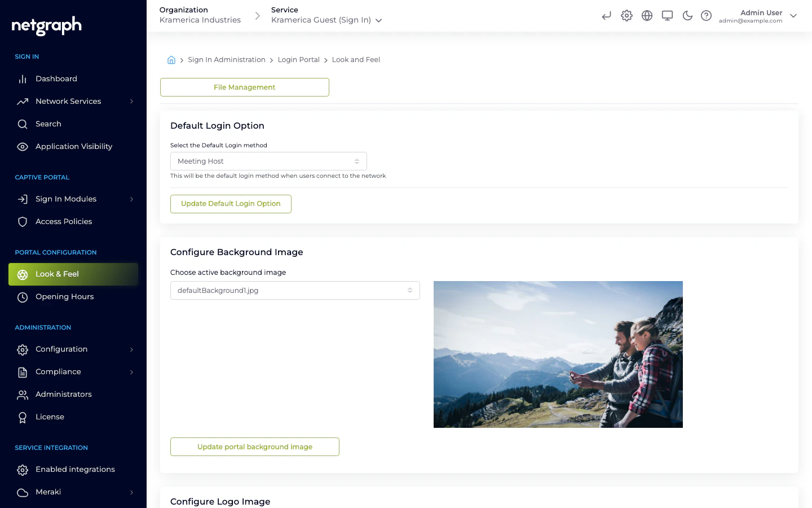
Task: Click the mountain background image preview
Action: pyautogui.click(x=558, y=354)
